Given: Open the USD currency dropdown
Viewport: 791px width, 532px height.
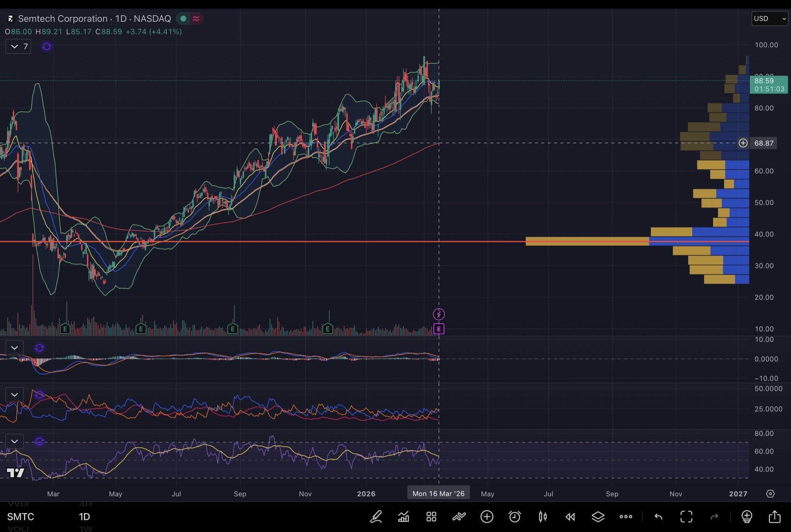Looking at the screenshot, I should pos(769,19).
